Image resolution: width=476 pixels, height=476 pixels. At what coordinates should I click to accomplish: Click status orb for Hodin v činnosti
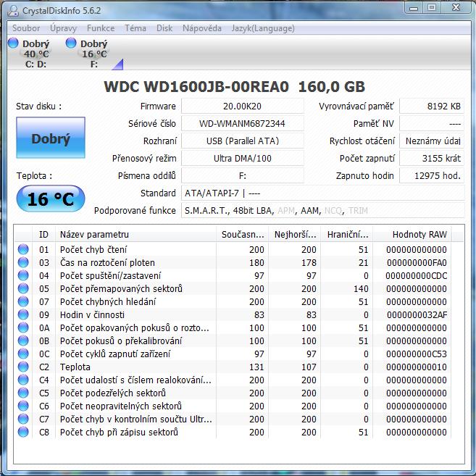[23, 314]
